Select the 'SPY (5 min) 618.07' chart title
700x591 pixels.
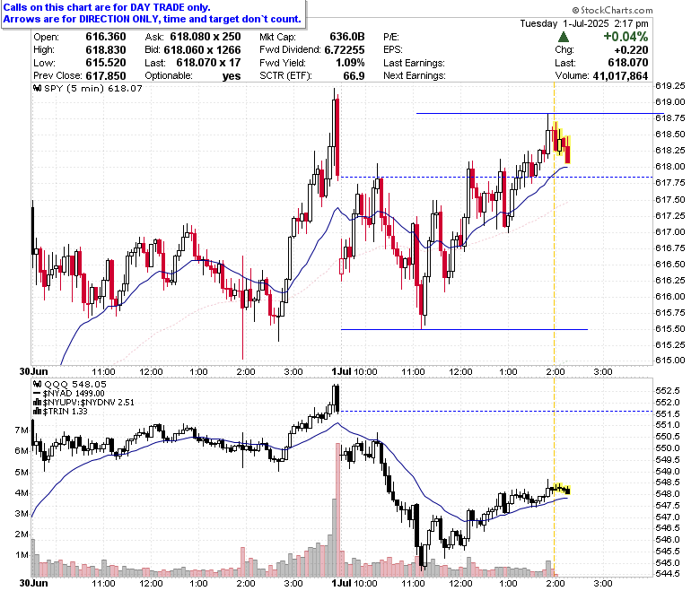click(x=93, y=88)
